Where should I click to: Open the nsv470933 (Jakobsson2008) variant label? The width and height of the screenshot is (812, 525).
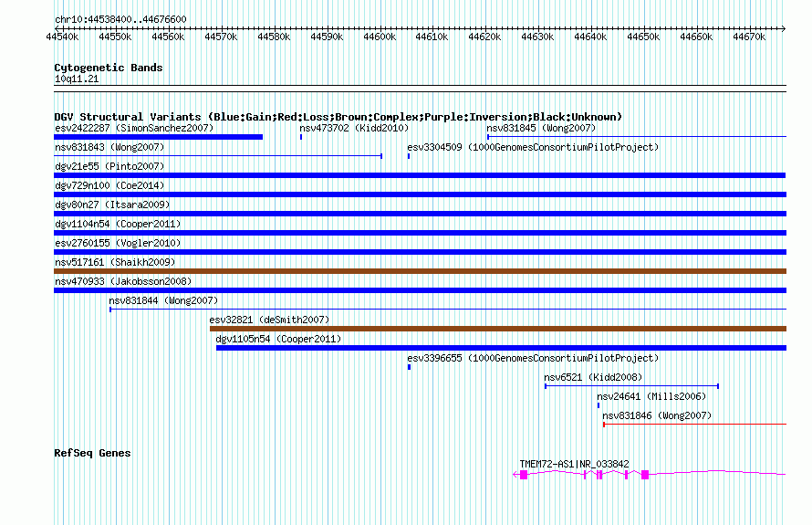point(123,281)
